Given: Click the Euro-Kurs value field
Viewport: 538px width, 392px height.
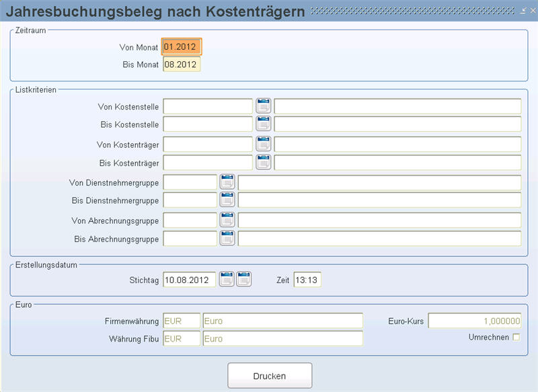Looking at the screenshot, I should pos(475,321).
